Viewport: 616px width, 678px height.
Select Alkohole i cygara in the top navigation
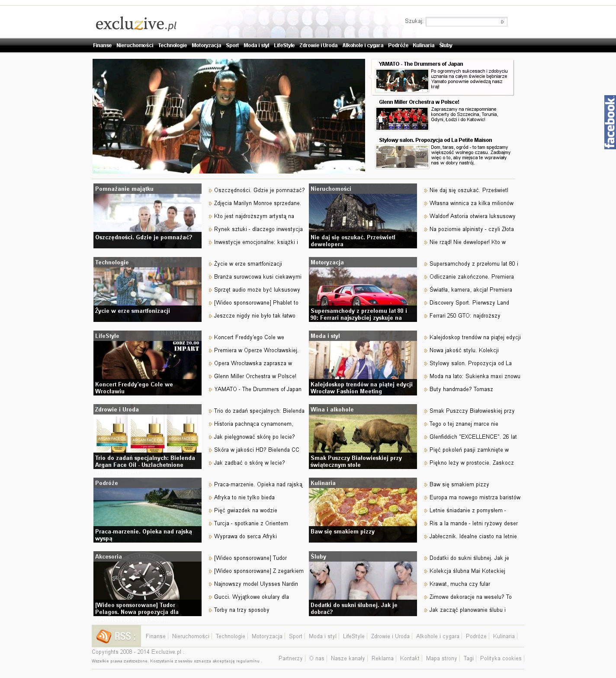363,45
